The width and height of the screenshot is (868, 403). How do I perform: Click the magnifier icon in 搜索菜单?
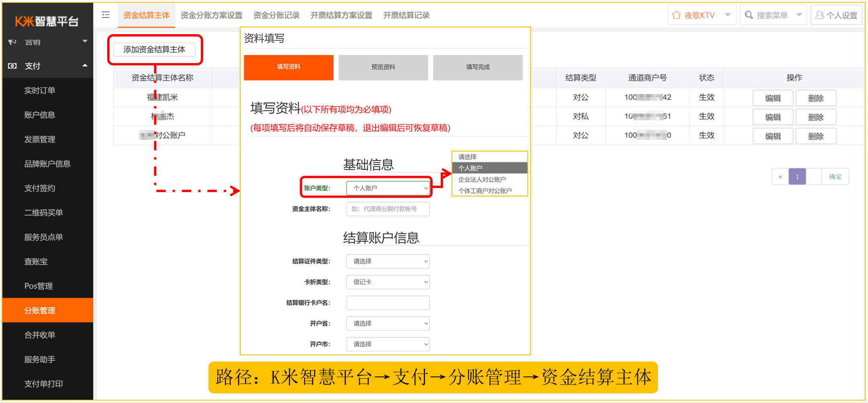coord(749,15)
